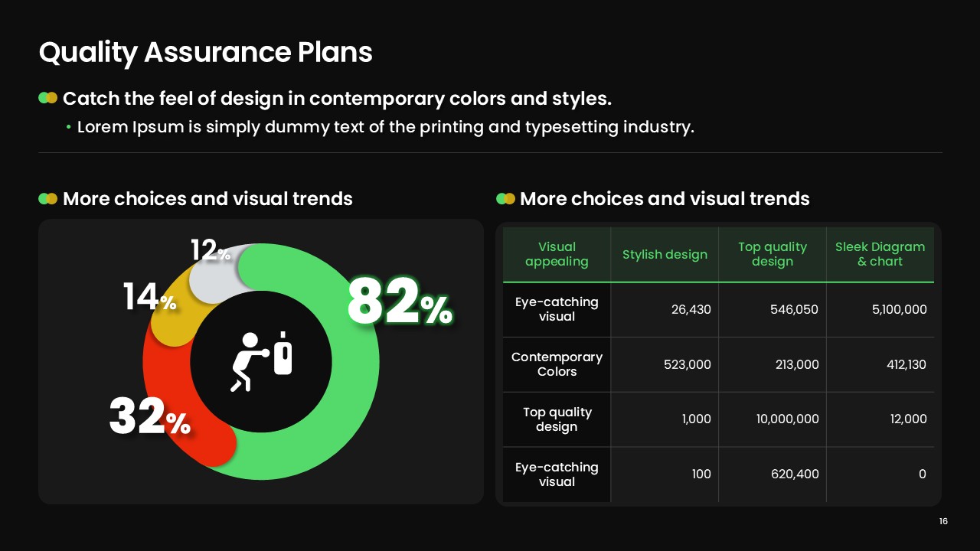This screenshot has height=551, width=980.
Task: Select the cell containing 1,000
Action: coord(665,419)
